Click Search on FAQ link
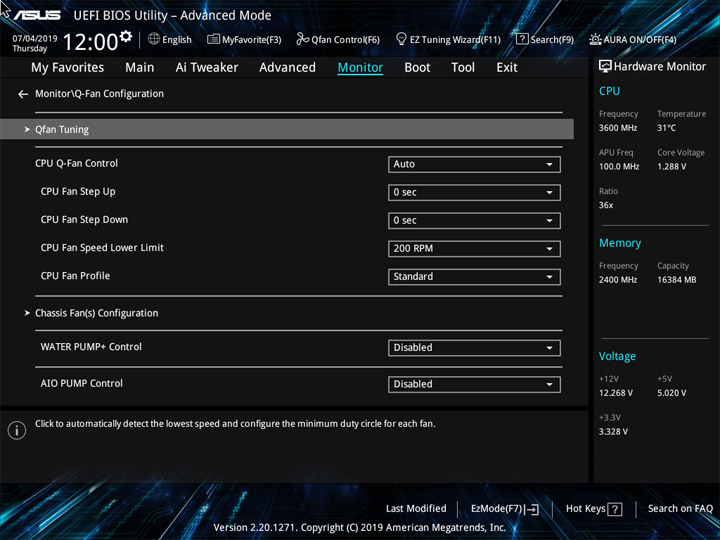Viewport: 720px width, 540px height. point(680,509)
